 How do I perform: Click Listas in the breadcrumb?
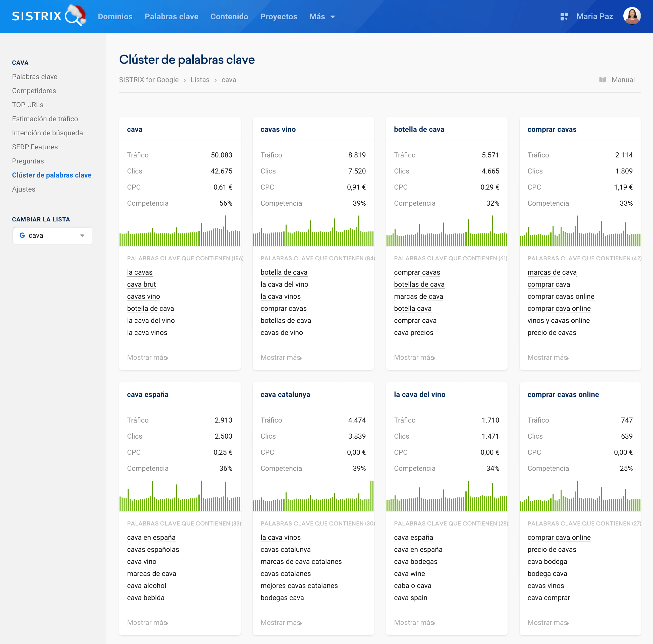200,80
